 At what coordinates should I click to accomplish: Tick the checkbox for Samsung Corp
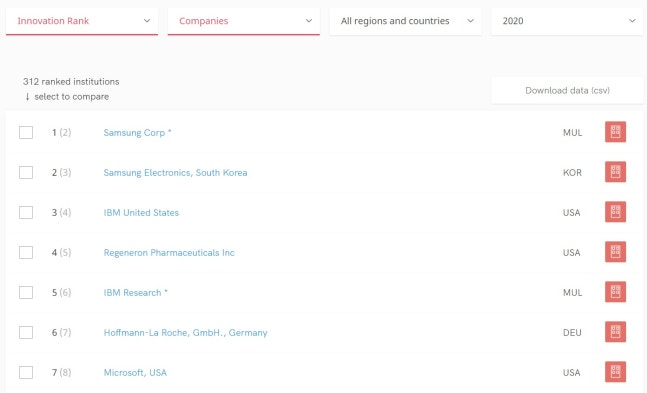point(26,133)
